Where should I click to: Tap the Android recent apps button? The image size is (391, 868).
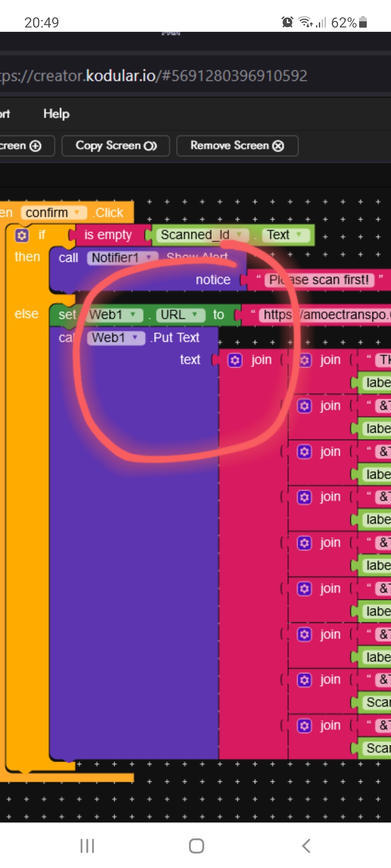(87, 846)
